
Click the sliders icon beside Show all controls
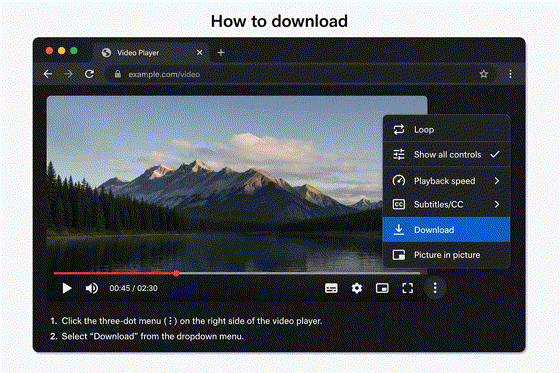coord(399,154)
